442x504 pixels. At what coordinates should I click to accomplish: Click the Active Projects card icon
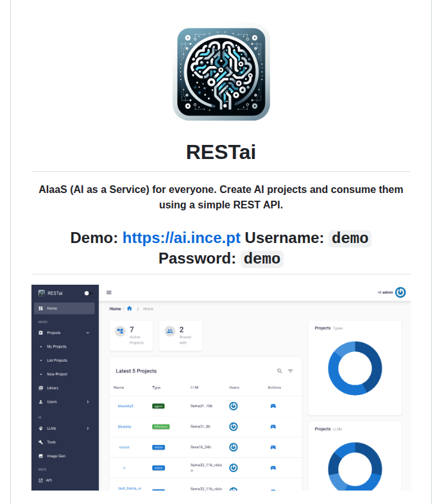click(x=120, y=331)
